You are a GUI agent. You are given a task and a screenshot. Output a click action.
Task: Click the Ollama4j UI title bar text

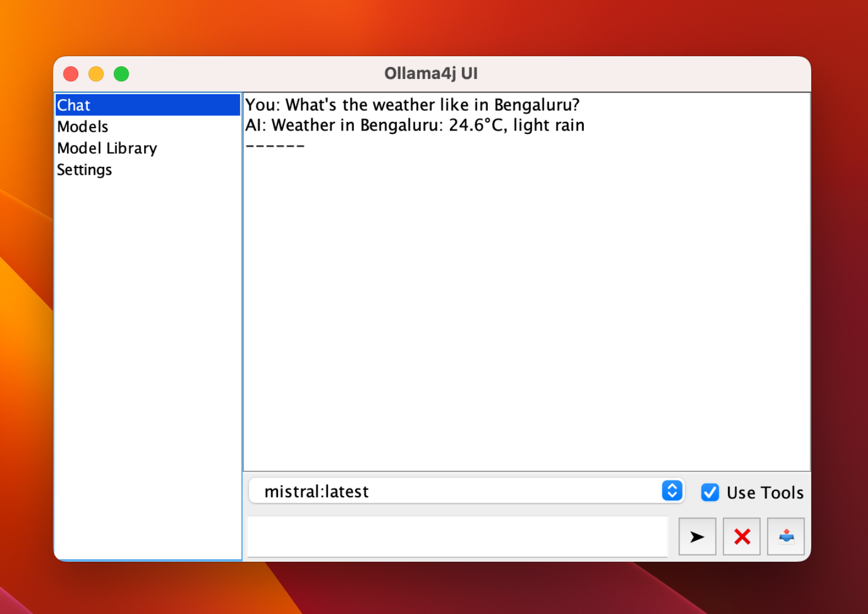[431, 73]
